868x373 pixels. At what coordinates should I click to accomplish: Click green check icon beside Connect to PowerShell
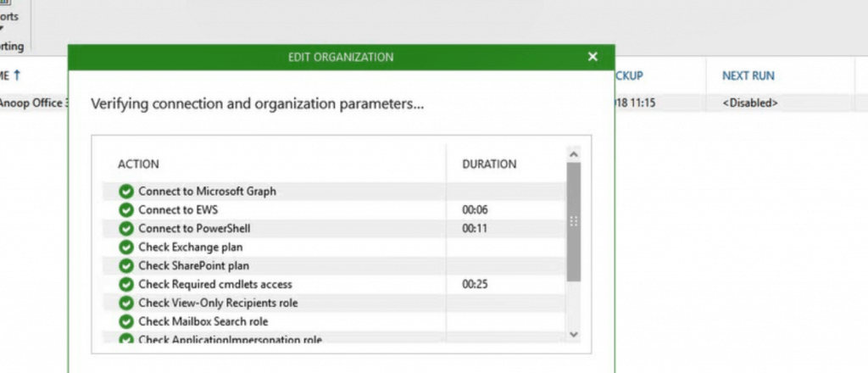(x=126, y=229)
